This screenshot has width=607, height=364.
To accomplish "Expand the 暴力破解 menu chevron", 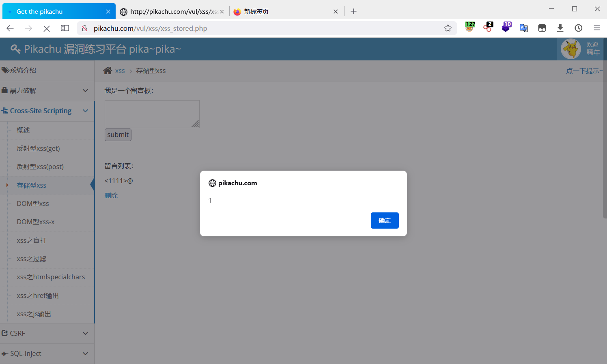I will (85, 90).
